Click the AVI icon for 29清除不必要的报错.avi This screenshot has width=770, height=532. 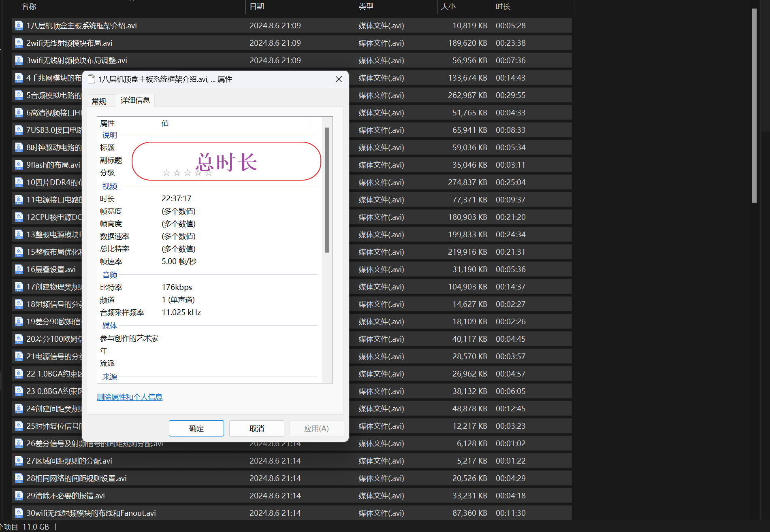point(19,496)
